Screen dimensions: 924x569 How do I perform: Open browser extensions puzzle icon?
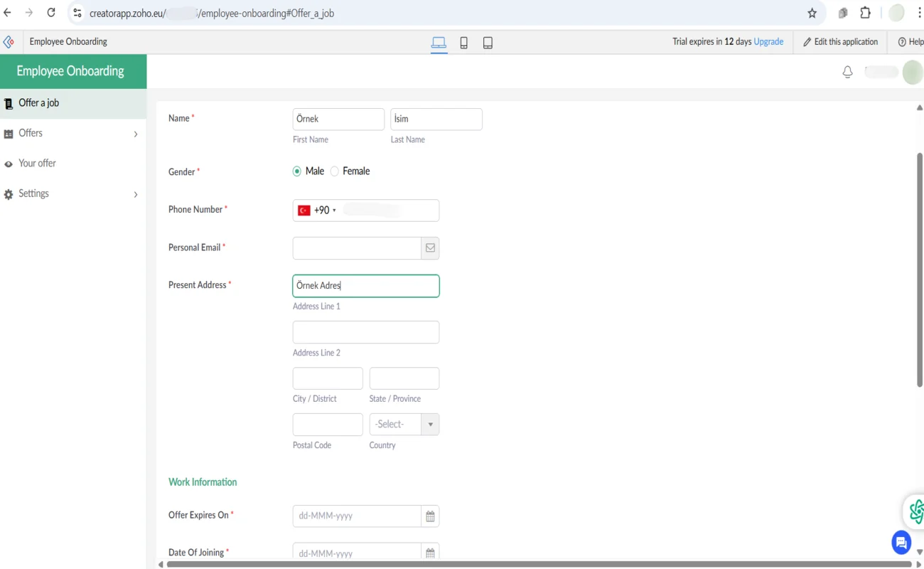(x=865, y=13)
